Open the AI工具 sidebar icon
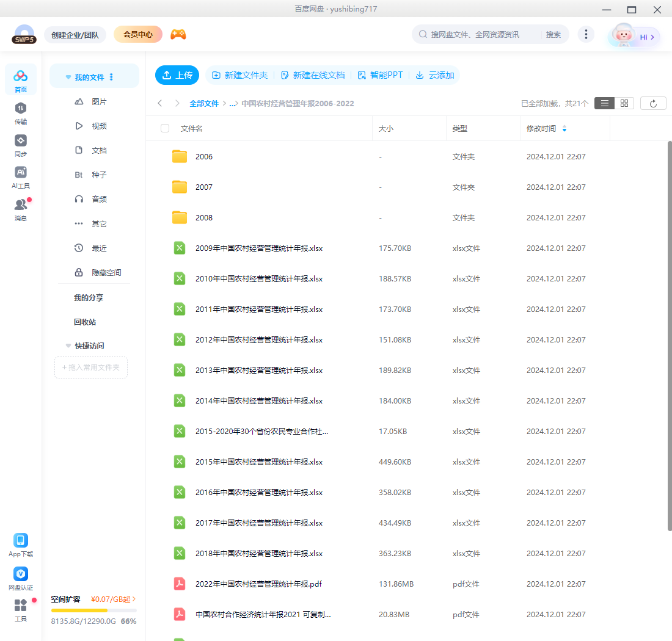The height and width of the screenshot is (641, 672). click(x=21, y=177)
